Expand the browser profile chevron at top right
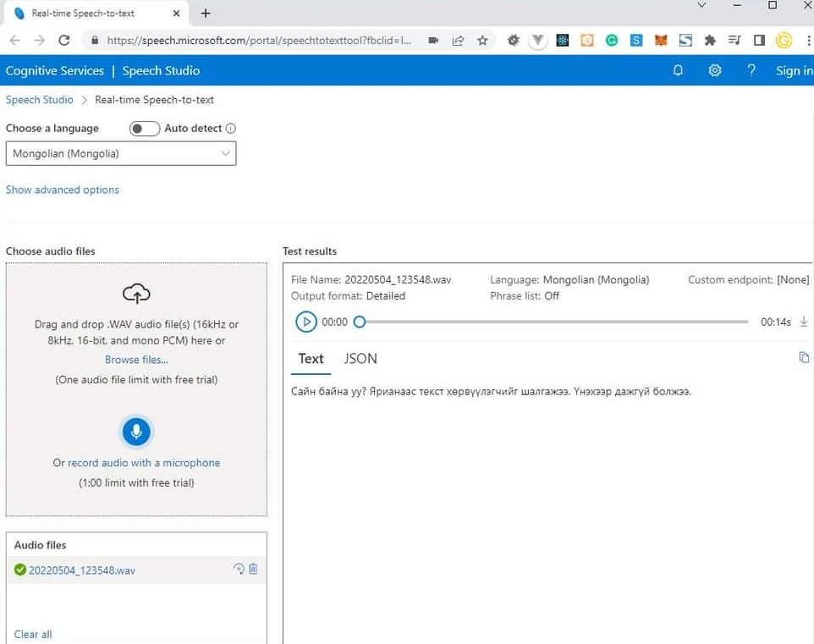The image size is (814, 644). pos(701,6)
